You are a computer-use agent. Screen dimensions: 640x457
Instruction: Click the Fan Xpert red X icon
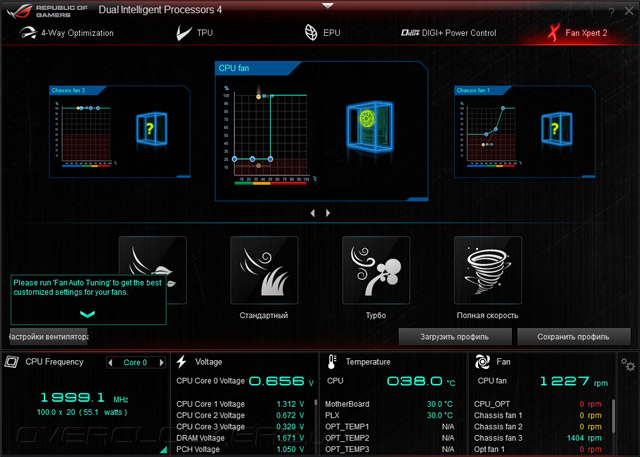point(553,33)
